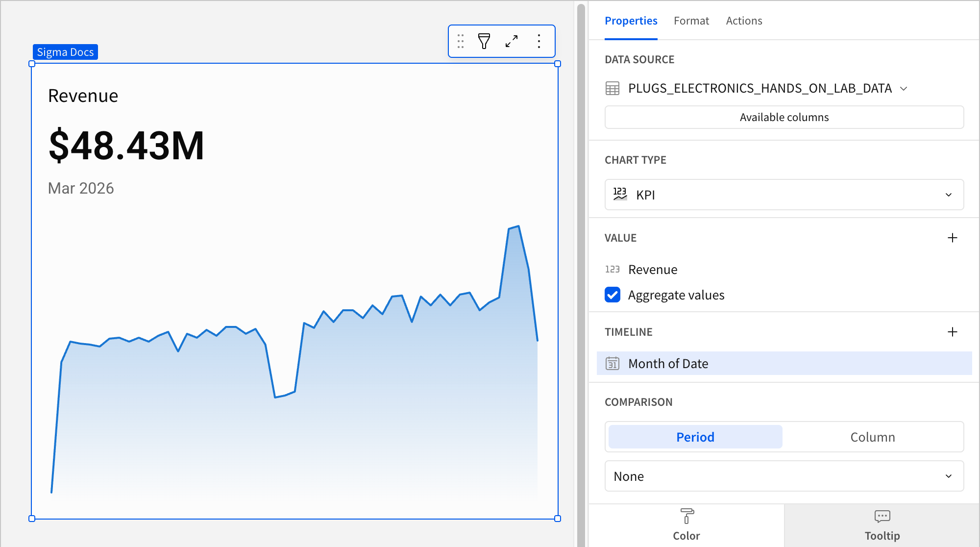
Task: Click the plus icon next to VALUE
Action: tap(952, 238)
